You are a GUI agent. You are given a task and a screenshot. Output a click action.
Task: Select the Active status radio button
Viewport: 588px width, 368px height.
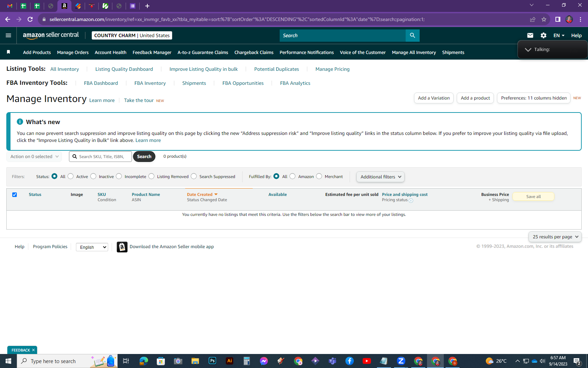pyautogui.click(x=71, y=176)
